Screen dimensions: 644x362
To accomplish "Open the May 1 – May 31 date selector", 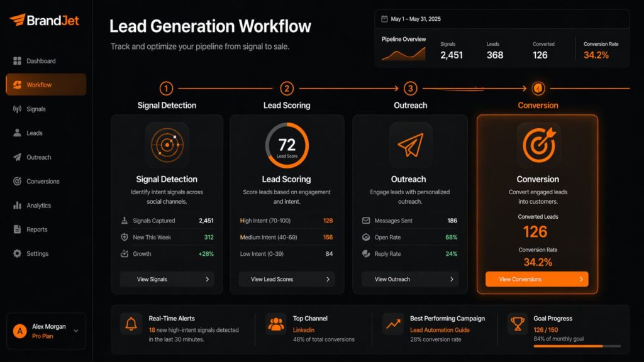I will pyautogui.click(x=415, y=18).
